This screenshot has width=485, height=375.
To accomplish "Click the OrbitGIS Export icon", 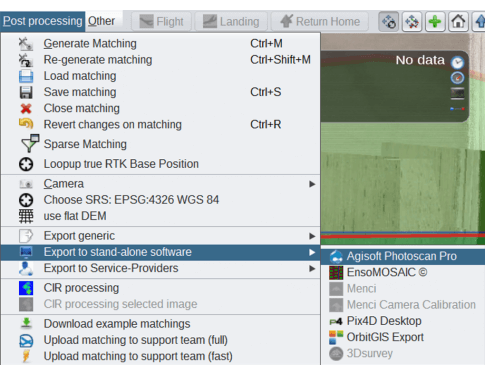I will pos(336,337).
